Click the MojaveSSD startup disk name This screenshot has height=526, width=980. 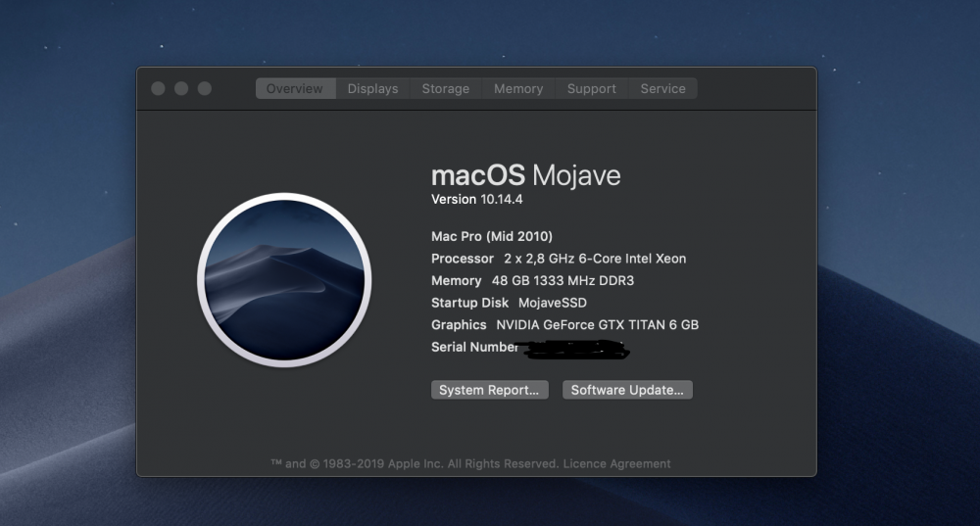[x=553, y=303]
